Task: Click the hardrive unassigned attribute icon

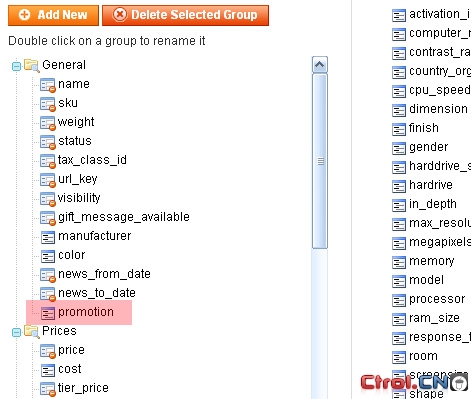Action: [x=399, y=186]
